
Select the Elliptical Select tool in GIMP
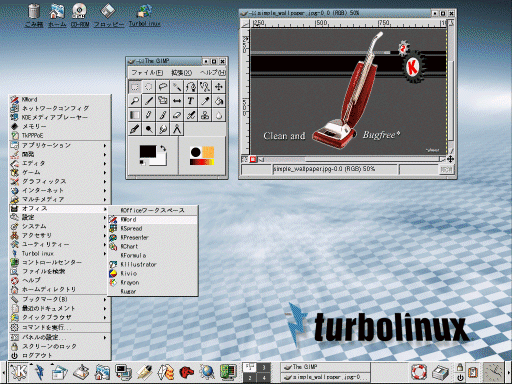click(149, 87)
